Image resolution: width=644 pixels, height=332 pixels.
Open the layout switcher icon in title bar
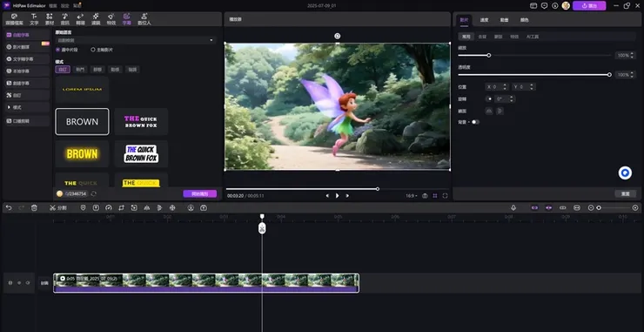coord(533,6)
